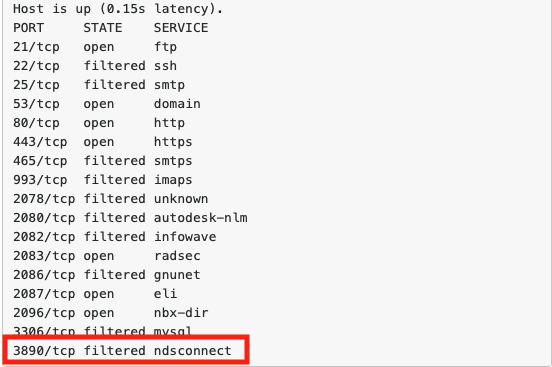Select the 3306/tcp mysql row

[x=102, y=330]
